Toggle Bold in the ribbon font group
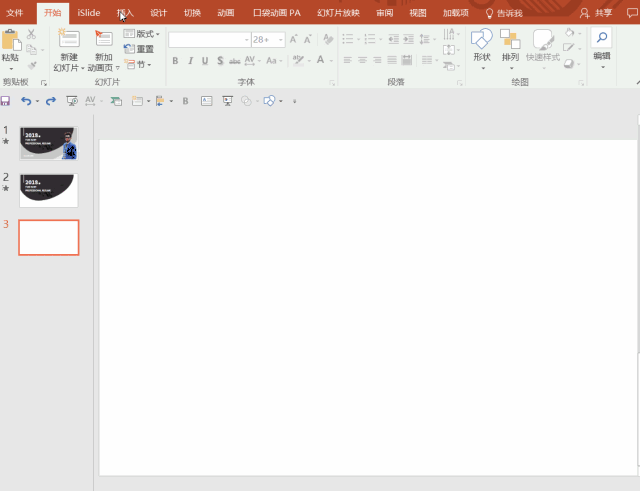This screenshot has width=640, height=491. point(175,61)
